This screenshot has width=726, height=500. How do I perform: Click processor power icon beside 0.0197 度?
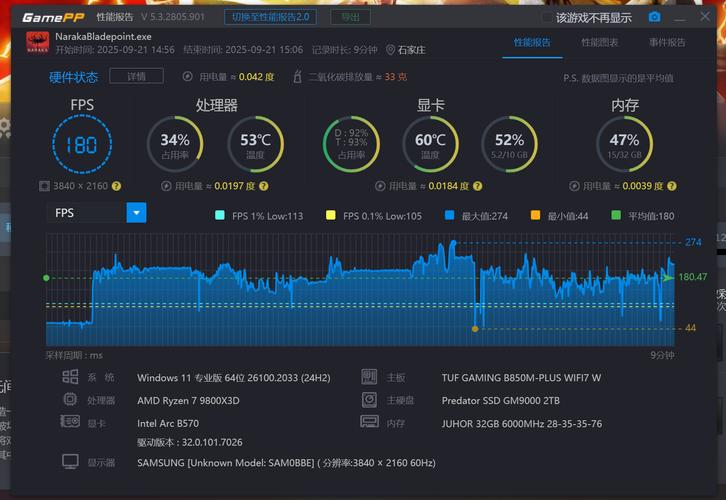pos(166,186)
